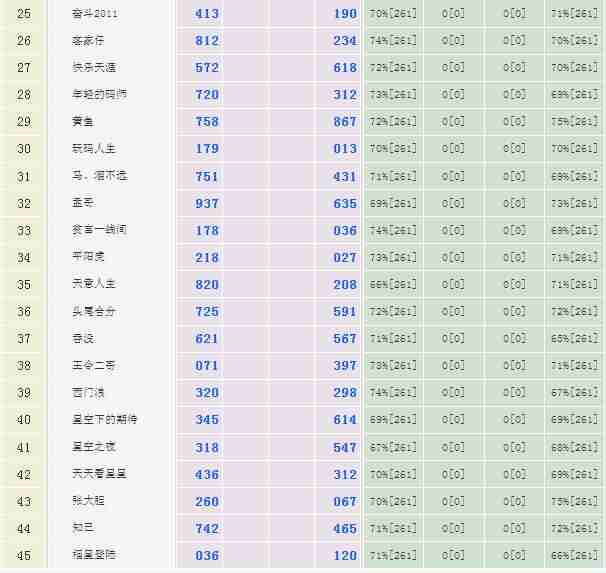Click the 66%[261] cell in row 45
Image resolution: width=606 pixels, height=573 pixels.
[575, 555]
